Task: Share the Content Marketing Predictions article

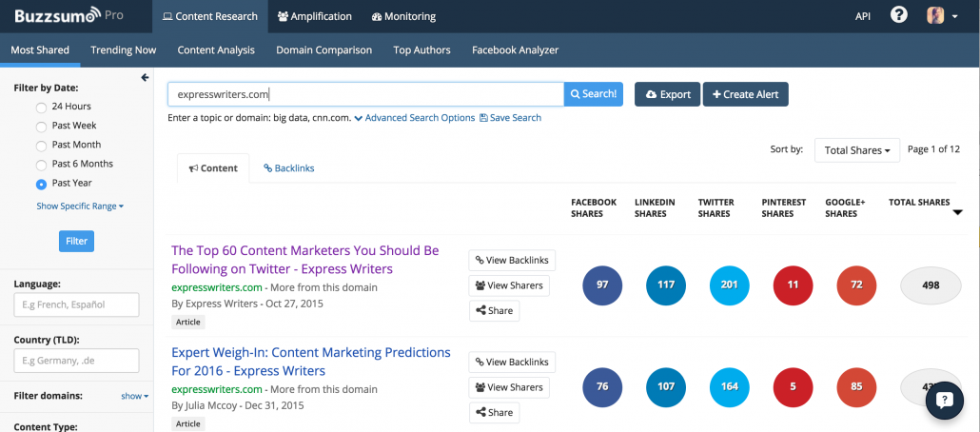Action: pos(495,413)
